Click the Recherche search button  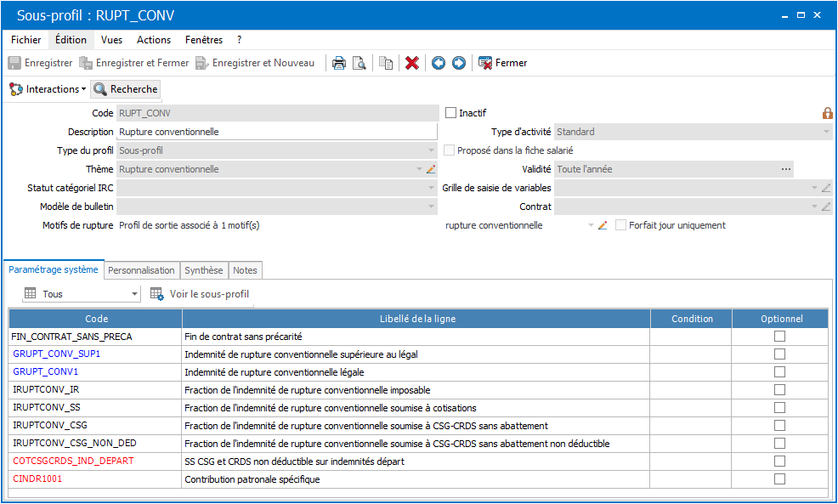click(126, 89)
